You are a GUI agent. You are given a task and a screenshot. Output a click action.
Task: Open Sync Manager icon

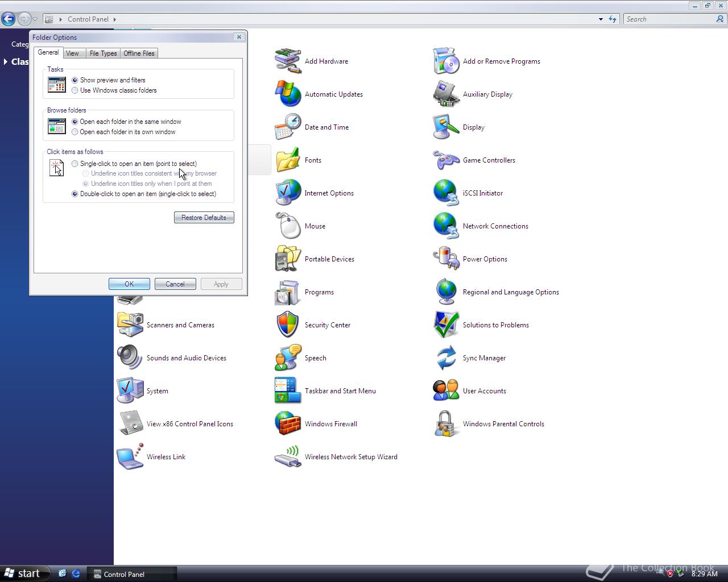pos(446,358)
